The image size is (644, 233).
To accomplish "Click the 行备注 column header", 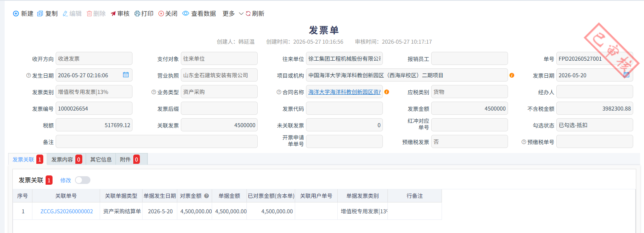I will click(415, 196).
